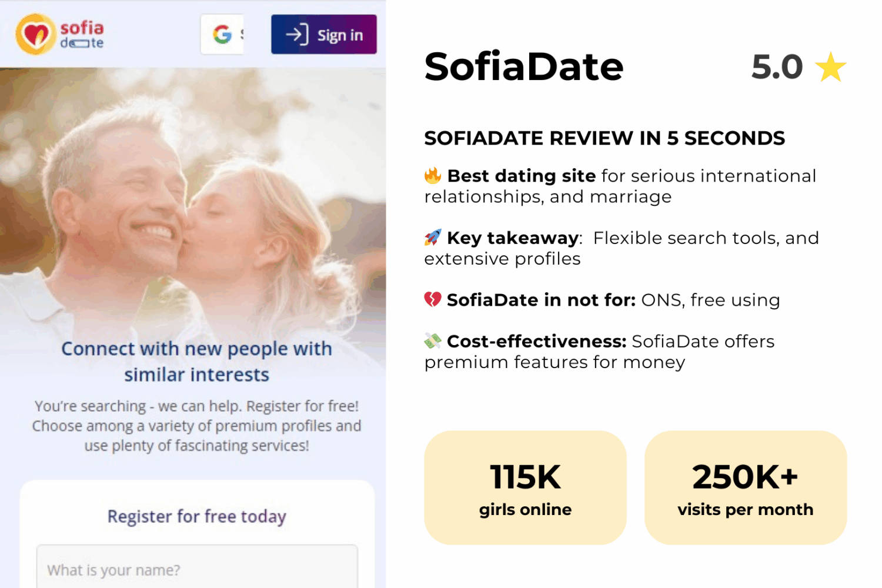Click "SofiaDate Review in 5 Seconds" heading
The height and width of the screenshot is (588, 882).
click(604, 138)
